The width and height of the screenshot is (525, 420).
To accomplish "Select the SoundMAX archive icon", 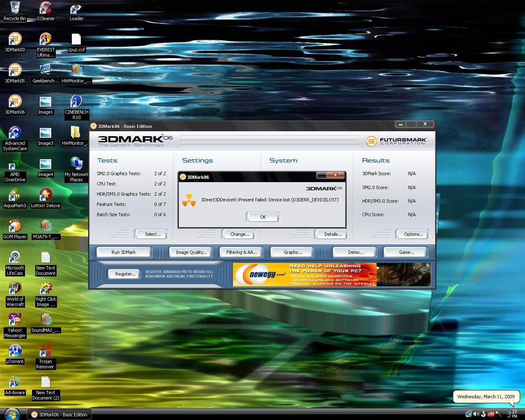I will tap(46, 323).
